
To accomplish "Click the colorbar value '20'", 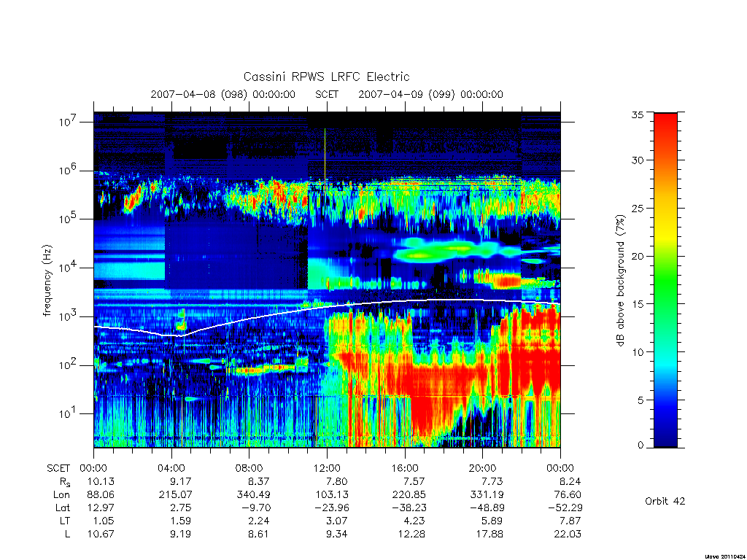I will click(x=638, y=256).
